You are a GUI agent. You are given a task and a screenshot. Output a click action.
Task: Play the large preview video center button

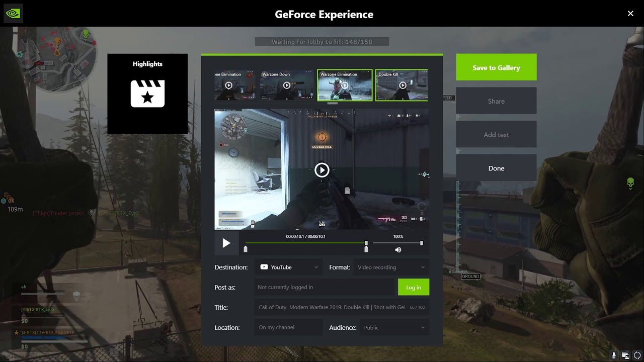(322, 170)
